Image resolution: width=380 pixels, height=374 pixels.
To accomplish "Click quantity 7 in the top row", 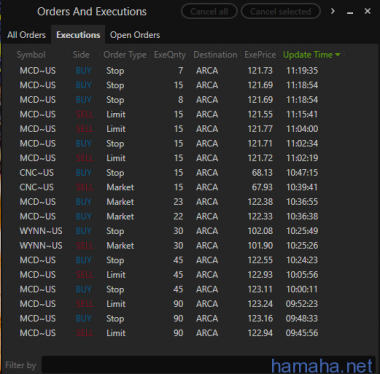I will click(x=180, y=71).
